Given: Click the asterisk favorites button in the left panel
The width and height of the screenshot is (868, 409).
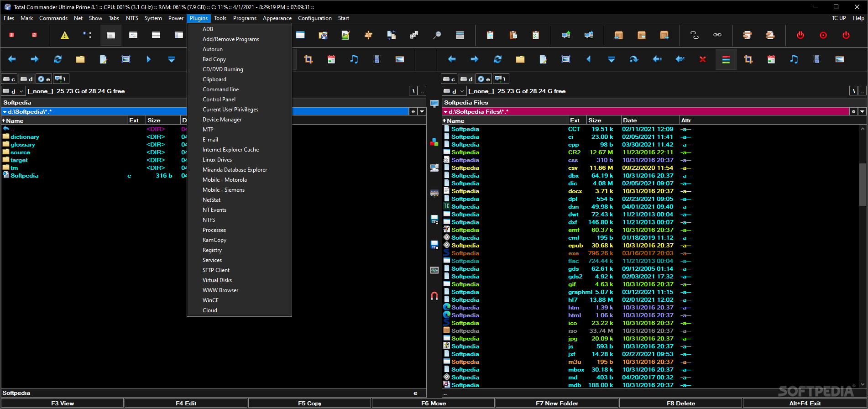Looking at the screenshot, I should click(413, 111).
